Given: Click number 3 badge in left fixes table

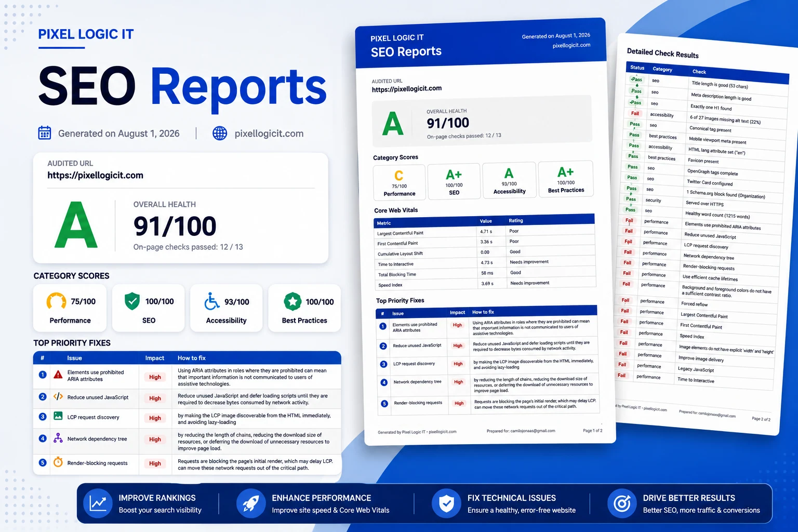Looking at the screenshot, I should click(43, 417).
